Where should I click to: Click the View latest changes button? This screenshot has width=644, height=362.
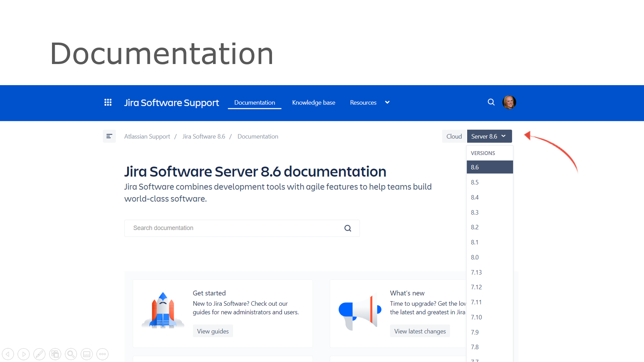click(420, 331)
